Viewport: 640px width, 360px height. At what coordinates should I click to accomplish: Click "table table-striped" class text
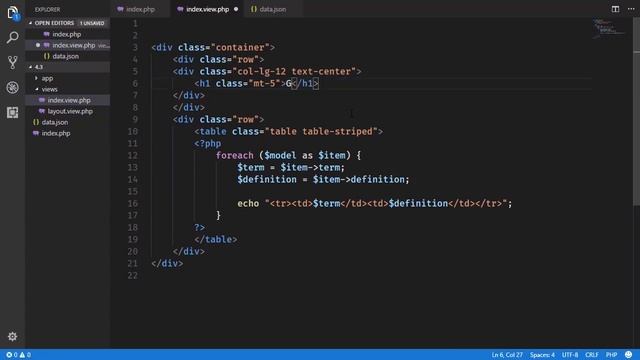coord(321,131)
